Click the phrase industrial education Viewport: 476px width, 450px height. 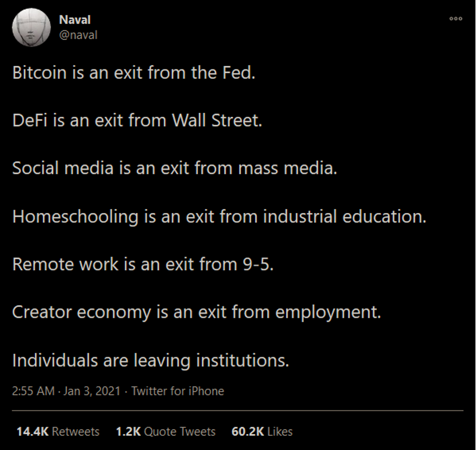coord(344,216)
